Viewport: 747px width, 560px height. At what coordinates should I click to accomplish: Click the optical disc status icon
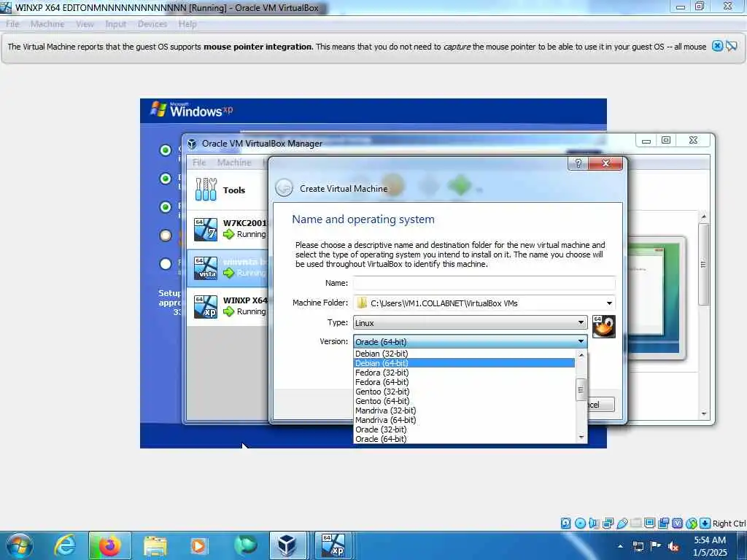pos(580,524)
